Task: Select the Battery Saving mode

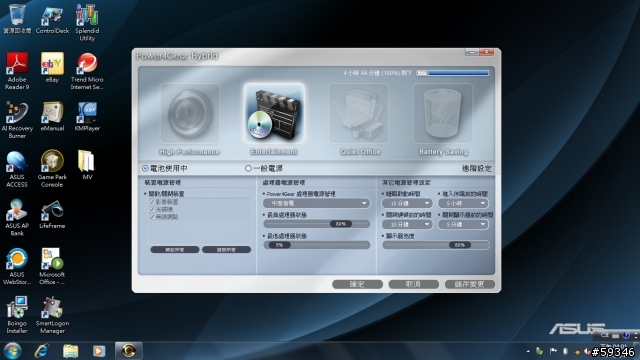Action: tap(443, 119)
